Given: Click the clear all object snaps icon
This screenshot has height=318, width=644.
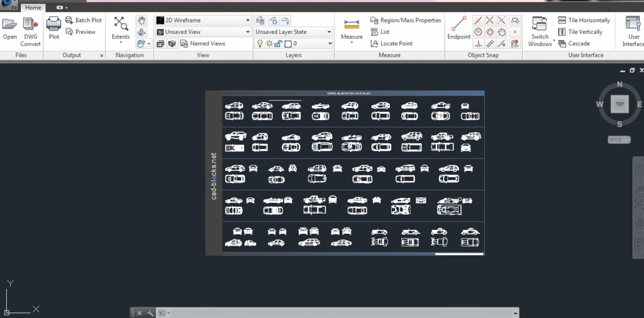Looking at the screenshot, I should point(515,43).
